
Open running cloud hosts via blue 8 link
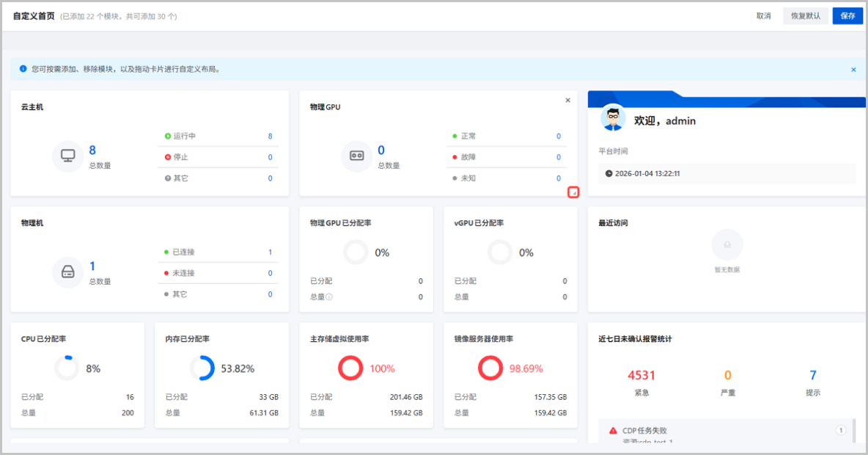tap(269, 135)
